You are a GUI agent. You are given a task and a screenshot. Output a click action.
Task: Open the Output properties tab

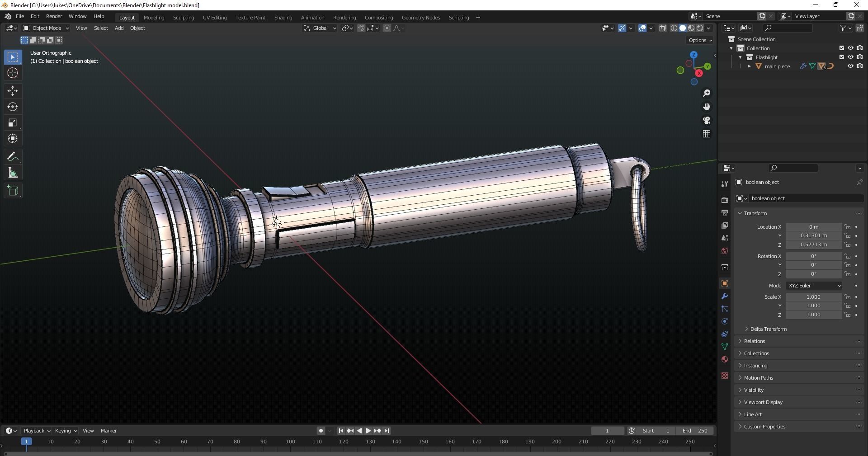pyautogui.click(x=725, y=212)
